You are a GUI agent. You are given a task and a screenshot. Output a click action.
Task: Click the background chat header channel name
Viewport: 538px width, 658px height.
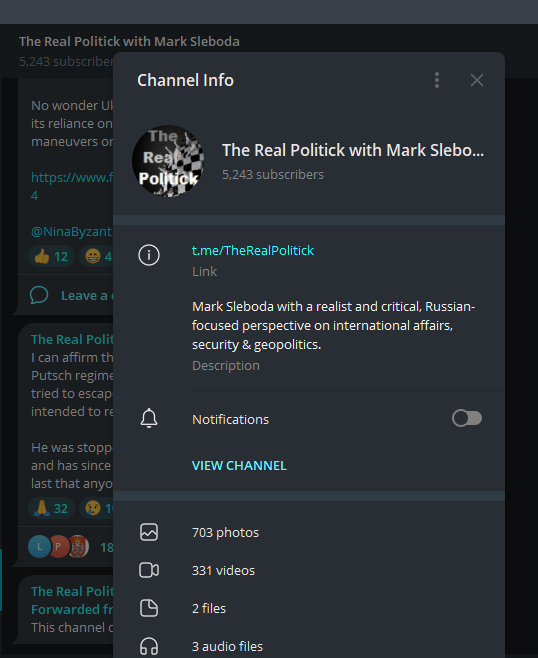pos(129,42)
